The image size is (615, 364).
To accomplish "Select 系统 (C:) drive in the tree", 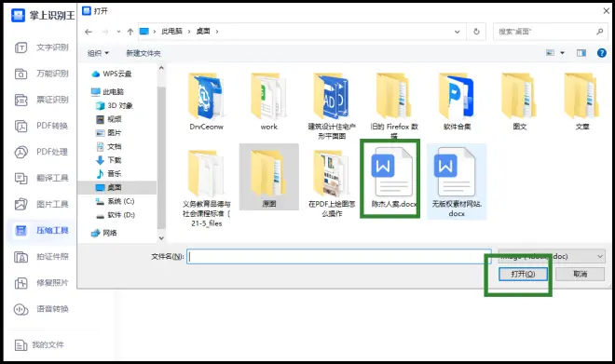I will 116,201.
